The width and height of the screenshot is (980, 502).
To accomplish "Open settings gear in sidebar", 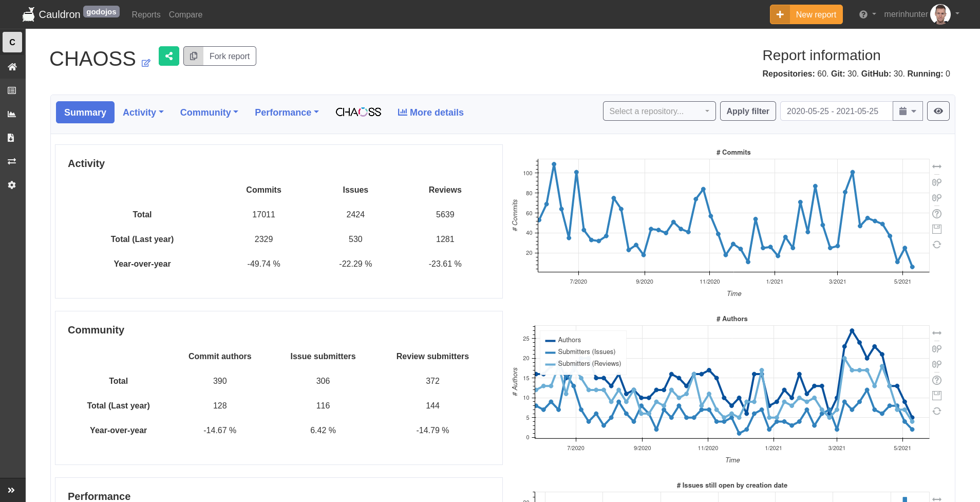I will 12,185.
